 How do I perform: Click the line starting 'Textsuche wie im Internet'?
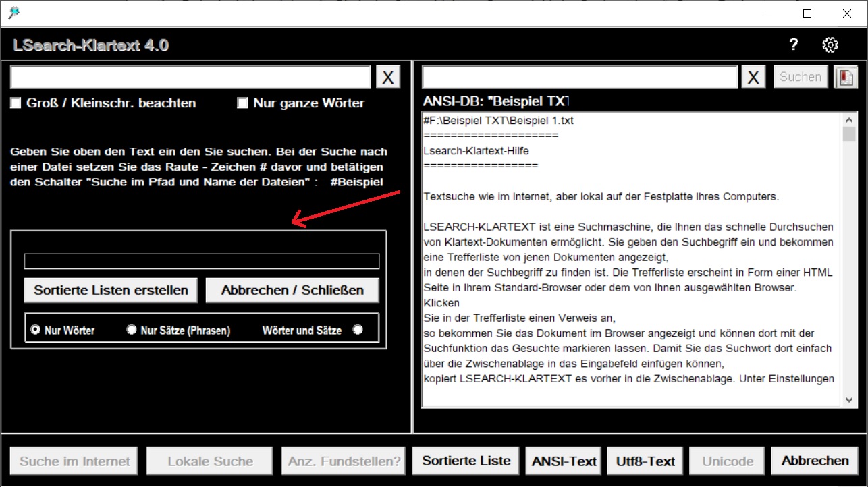(601, 197)
